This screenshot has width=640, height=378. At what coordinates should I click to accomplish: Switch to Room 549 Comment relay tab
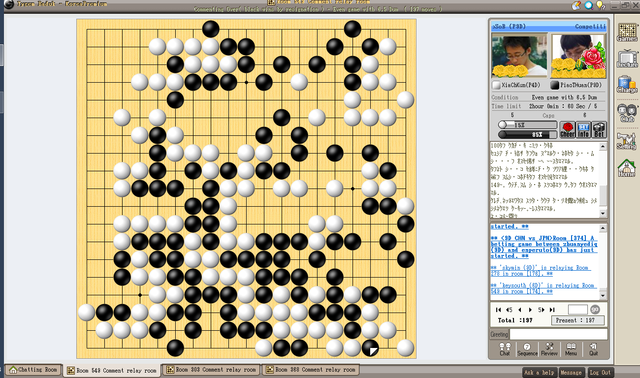[111, 370]
